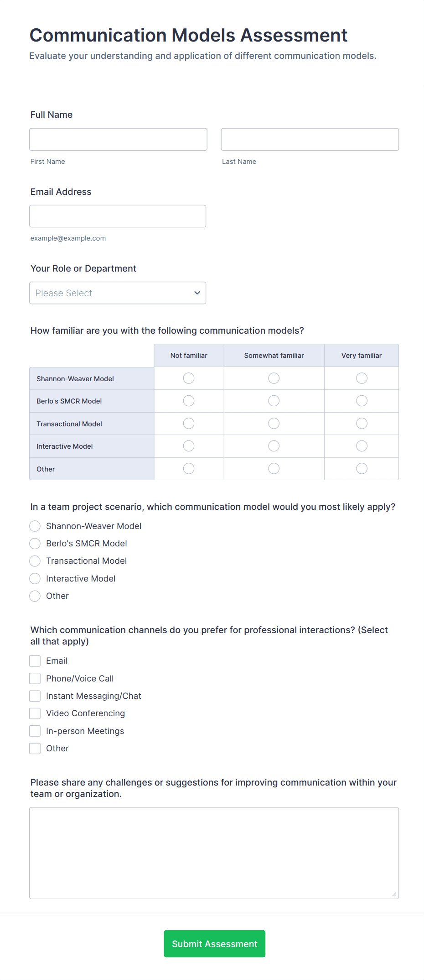
Task: Pick Shannon-Weaver Model as your preferred model
Action: coord(35,526)
